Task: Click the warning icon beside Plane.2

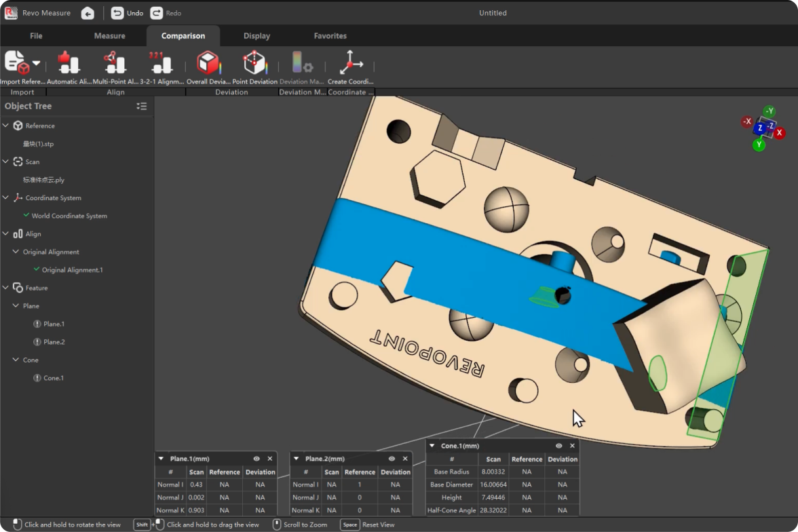Action: (x=37, y=341)
